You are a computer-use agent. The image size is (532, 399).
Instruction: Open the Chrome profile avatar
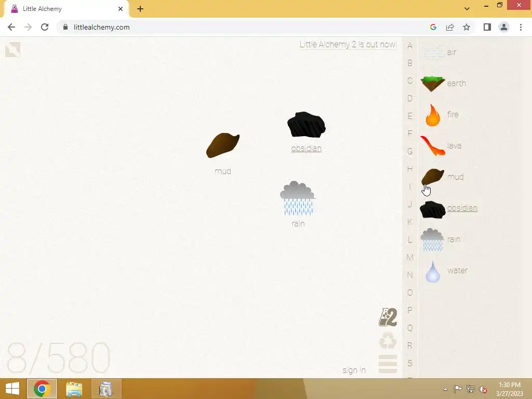(504, 27)
